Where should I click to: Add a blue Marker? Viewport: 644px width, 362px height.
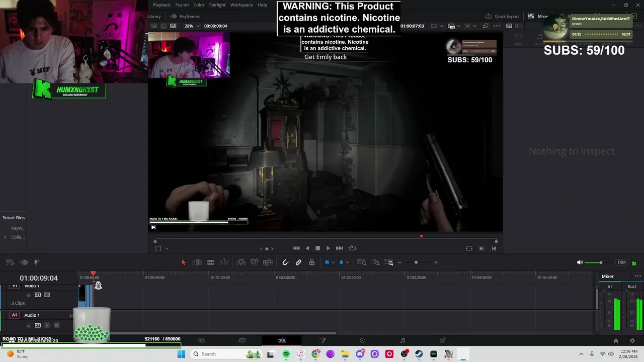point(341,262)
